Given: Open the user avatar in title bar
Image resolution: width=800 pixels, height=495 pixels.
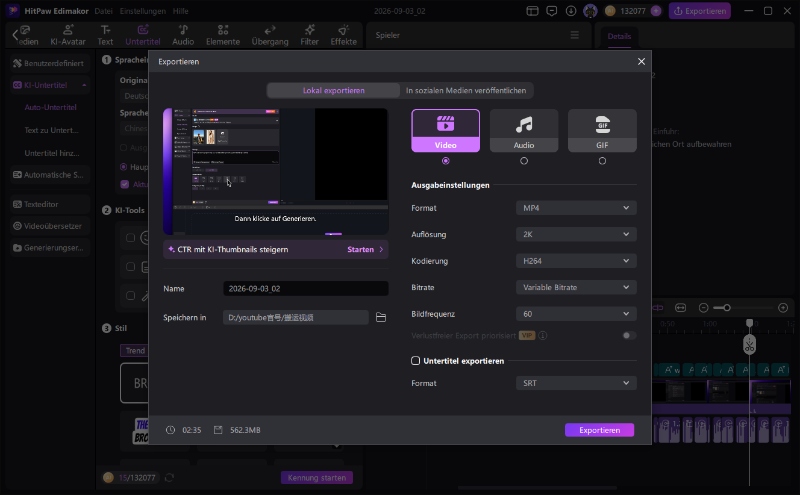Looking at the screenshot, I should [x=590, y=11].
